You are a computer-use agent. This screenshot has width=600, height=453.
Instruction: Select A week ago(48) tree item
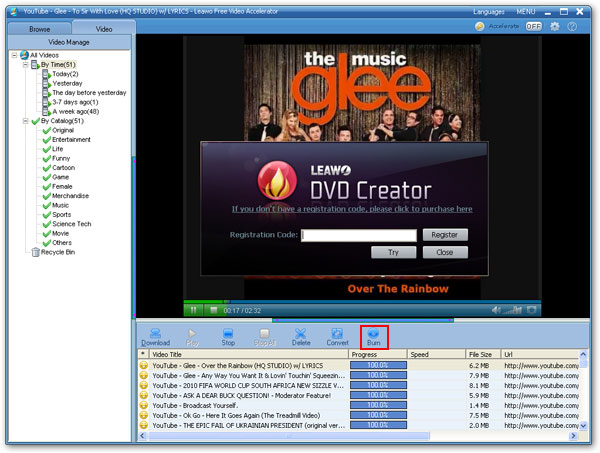pyautogui.click(x=76, y=111)
